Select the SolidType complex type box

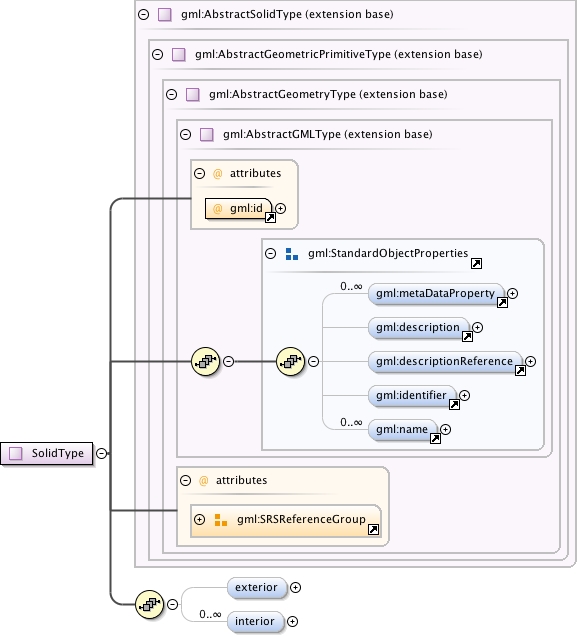click(x=47, y=453)
